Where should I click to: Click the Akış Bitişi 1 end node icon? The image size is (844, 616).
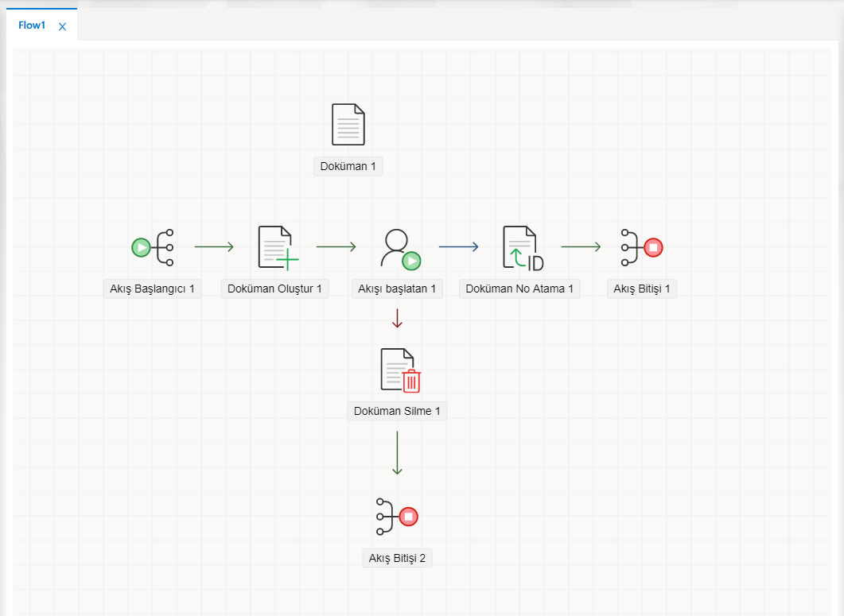(x=641, y=246)
